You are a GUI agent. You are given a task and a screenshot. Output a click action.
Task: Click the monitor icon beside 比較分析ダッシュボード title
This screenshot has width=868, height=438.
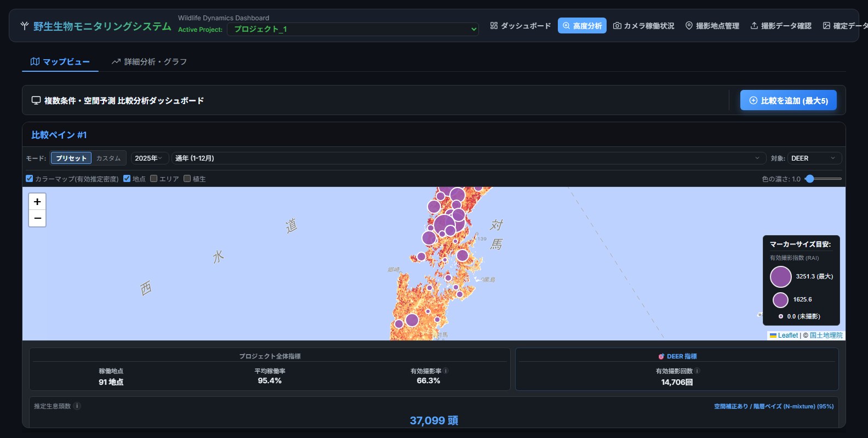(x=36, y=100)
